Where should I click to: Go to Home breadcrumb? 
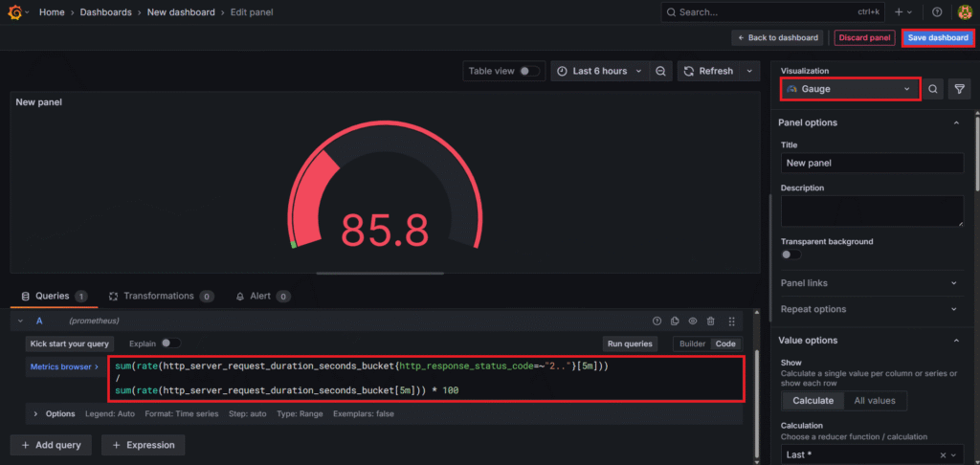coord(52,11)
